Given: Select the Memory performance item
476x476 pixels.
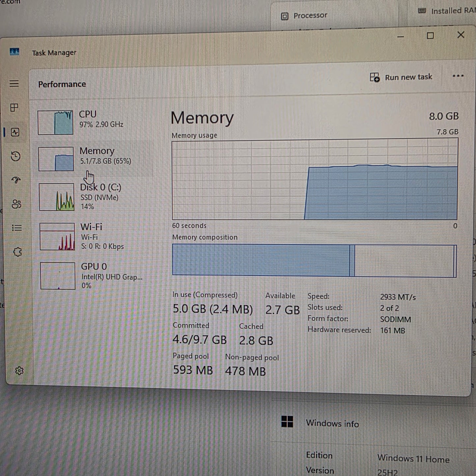Looking at the screenshot, I should (x=95, y=159).
